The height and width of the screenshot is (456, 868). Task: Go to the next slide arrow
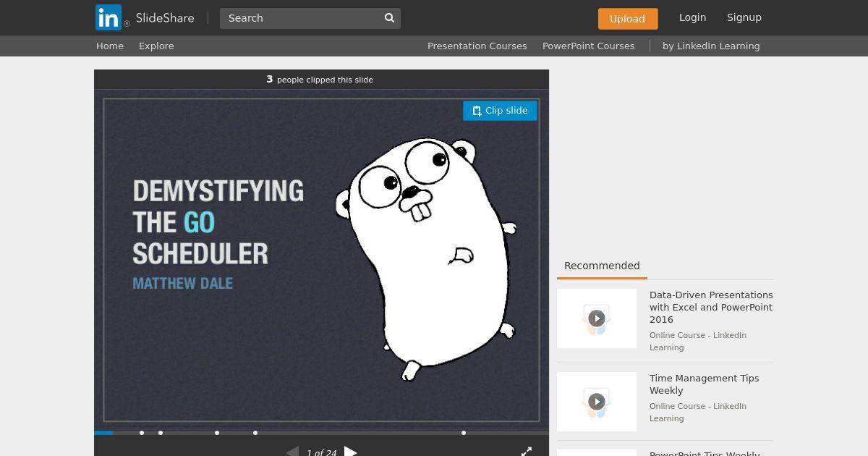pos(351,451)
